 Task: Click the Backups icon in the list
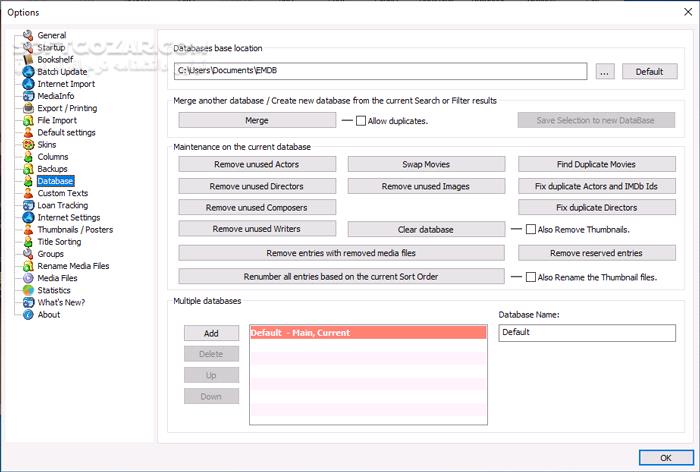[x=28, y=169]
